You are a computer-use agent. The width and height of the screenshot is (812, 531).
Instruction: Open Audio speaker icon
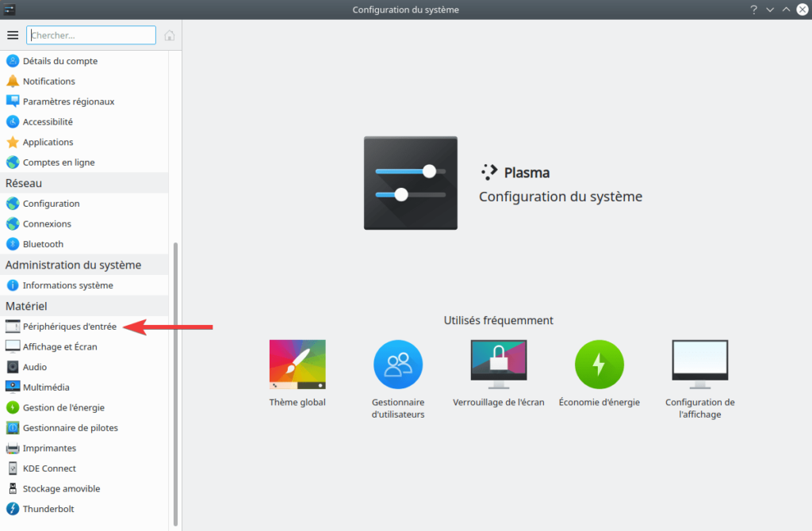point(13,367)
